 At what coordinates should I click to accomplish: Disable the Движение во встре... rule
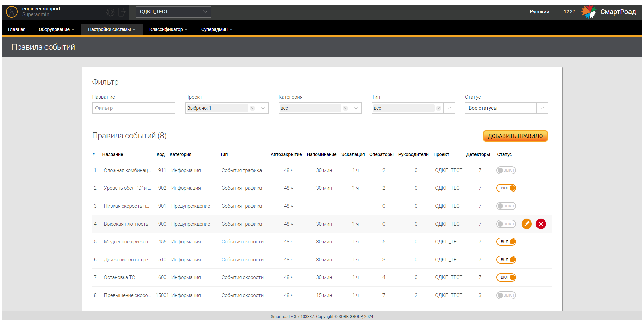pos(506,260)
